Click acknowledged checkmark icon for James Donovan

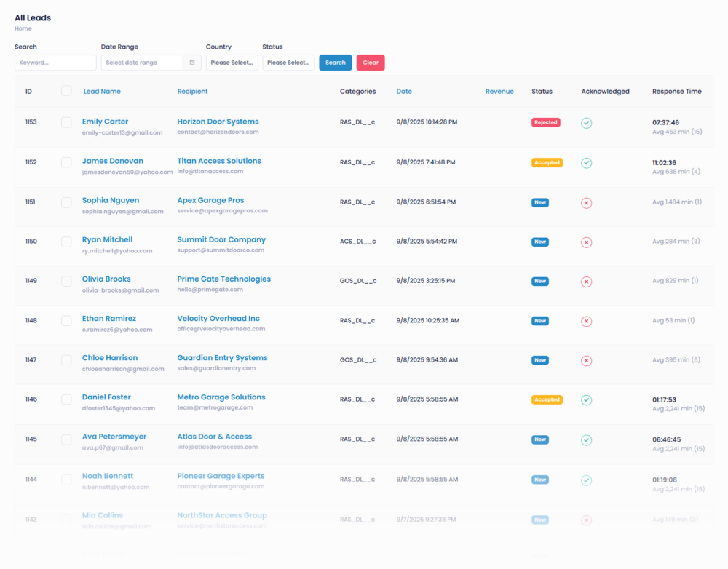[x=586, y=163]
